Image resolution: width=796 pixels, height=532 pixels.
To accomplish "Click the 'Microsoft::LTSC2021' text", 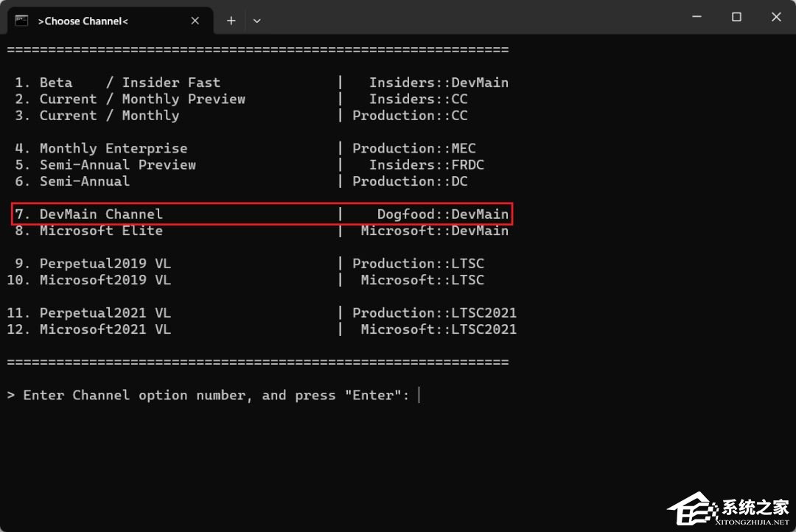I will point(439,329).
